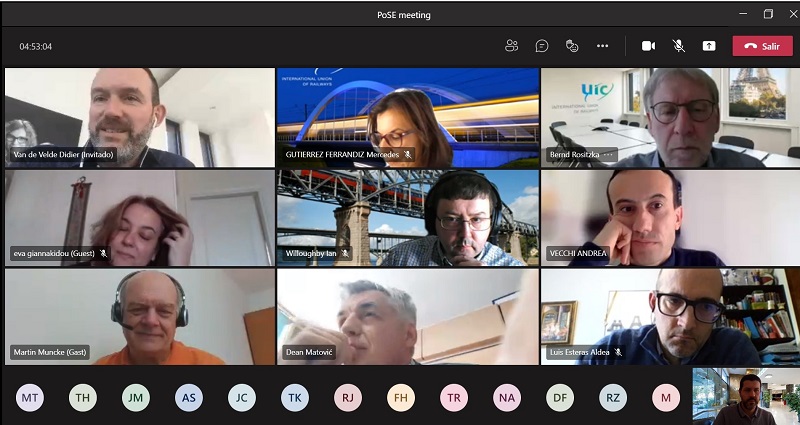Open the share content tray
The height and width of the screenshot is (425, 800).
click(709, 46)
